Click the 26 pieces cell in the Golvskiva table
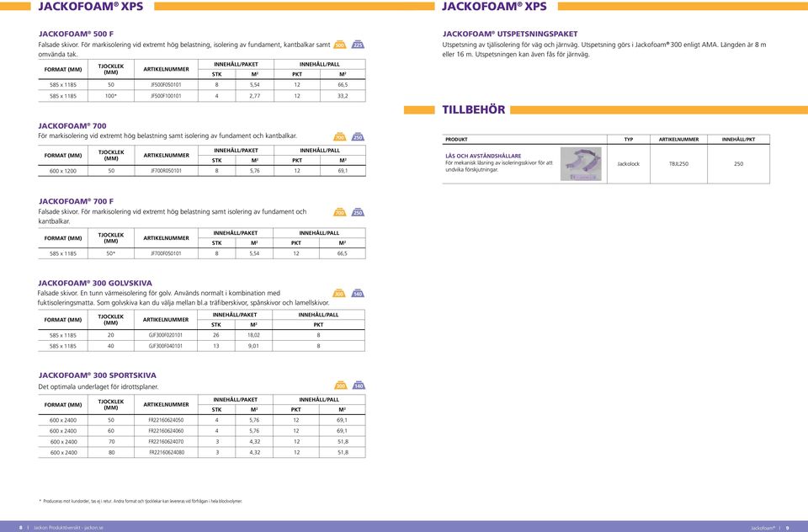Screen dimensions: 808x532 pyautogui.click(x=216, y=335)
